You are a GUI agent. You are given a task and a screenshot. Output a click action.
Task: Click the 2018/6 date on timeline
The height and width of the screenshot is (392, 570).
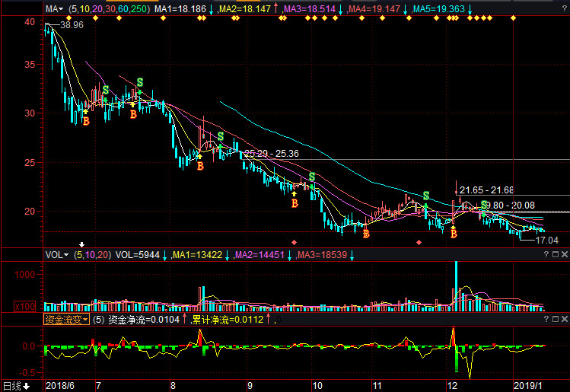point(59,386)
